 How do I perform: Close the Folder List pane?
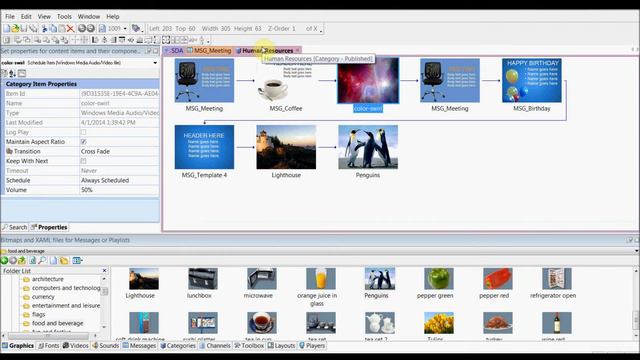(x=104, y=271)
